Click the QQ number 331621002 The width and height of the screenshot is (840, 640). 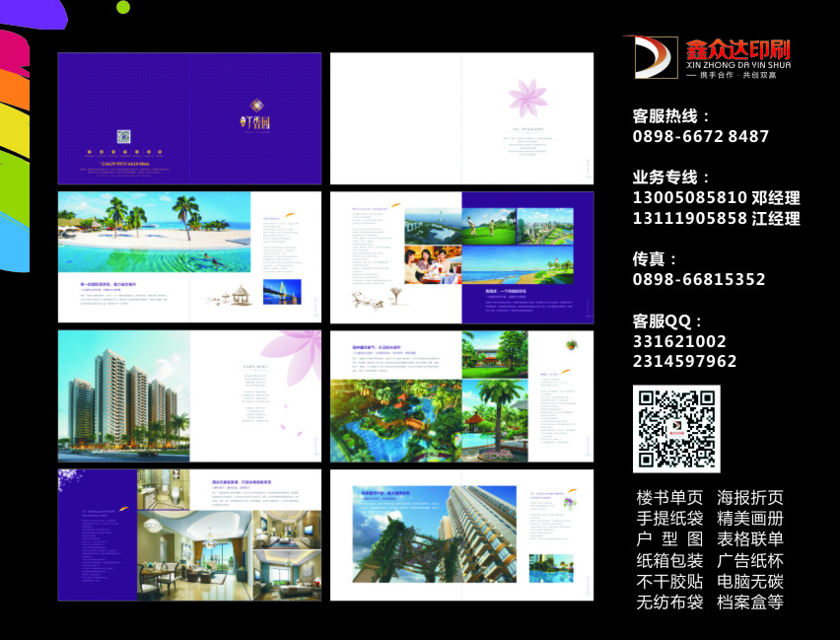[x=679, y=341]
